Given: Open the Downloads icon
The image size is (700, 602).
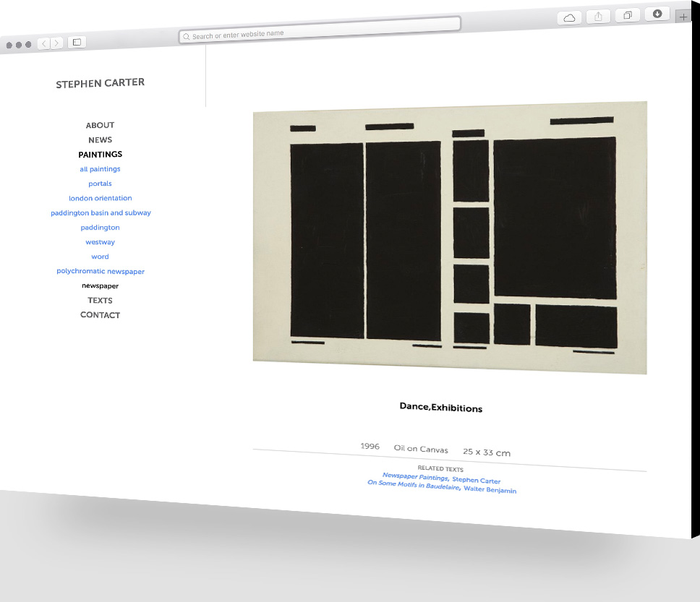Looking at the screenshot, I should [x=657, y=14].
